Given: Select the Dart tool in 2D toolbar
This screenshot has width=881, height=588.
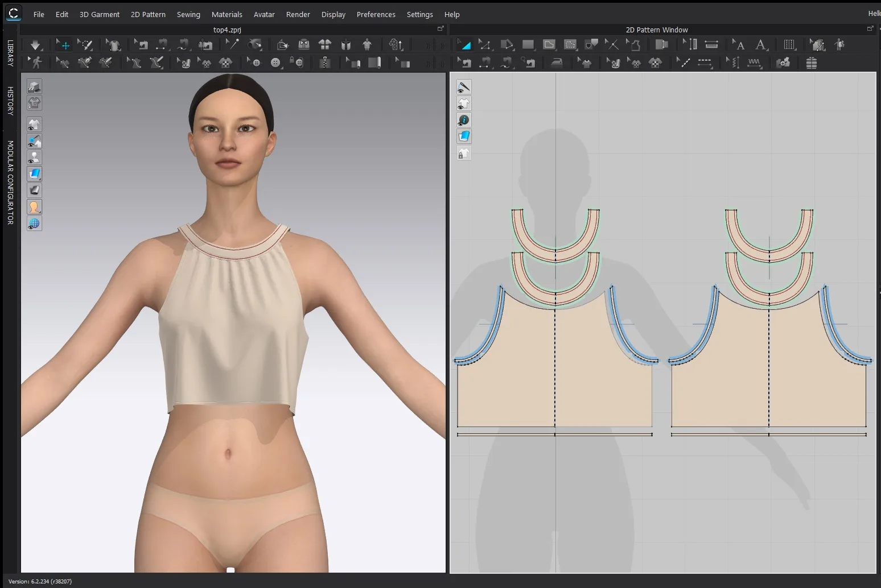Looking at the screenshot, I should click(591, 45).
